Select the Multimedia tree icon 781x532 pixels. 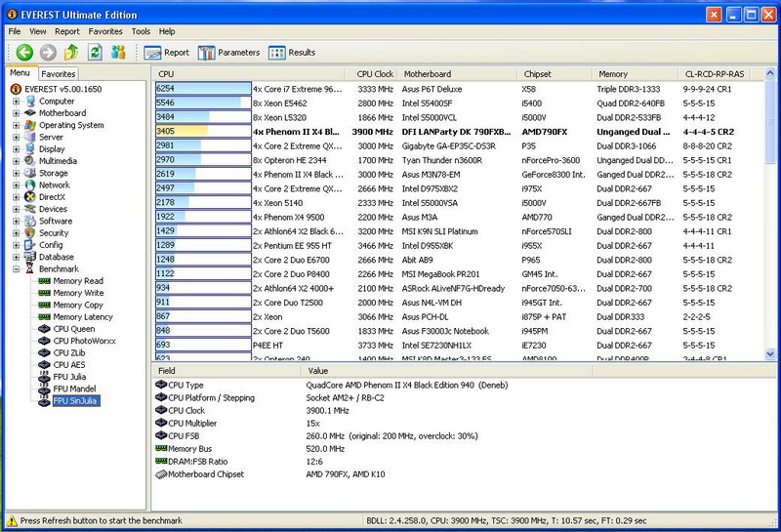pyautogui.click(x=30, y=161)
